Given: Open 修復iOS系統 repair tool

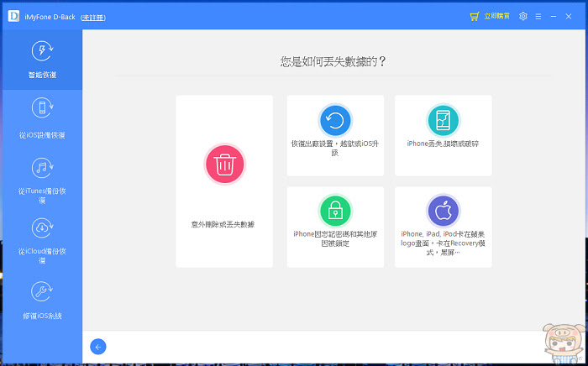Looking at the screenshot, I should 42,301.
